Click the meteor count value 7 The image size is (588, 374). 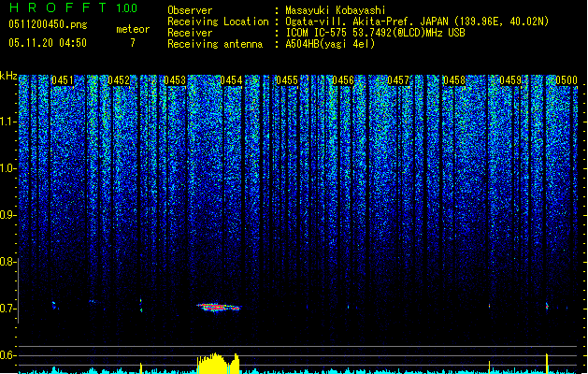point(133,43)
